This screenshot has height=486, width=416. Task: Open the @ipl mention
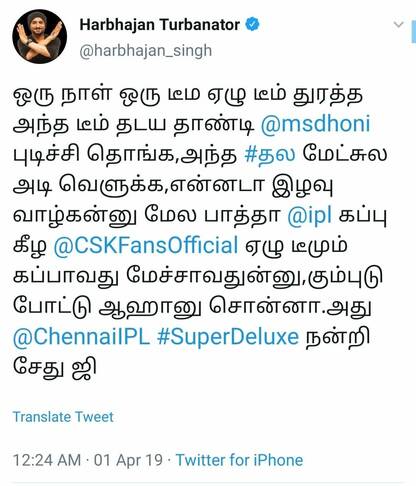(310, 216)
